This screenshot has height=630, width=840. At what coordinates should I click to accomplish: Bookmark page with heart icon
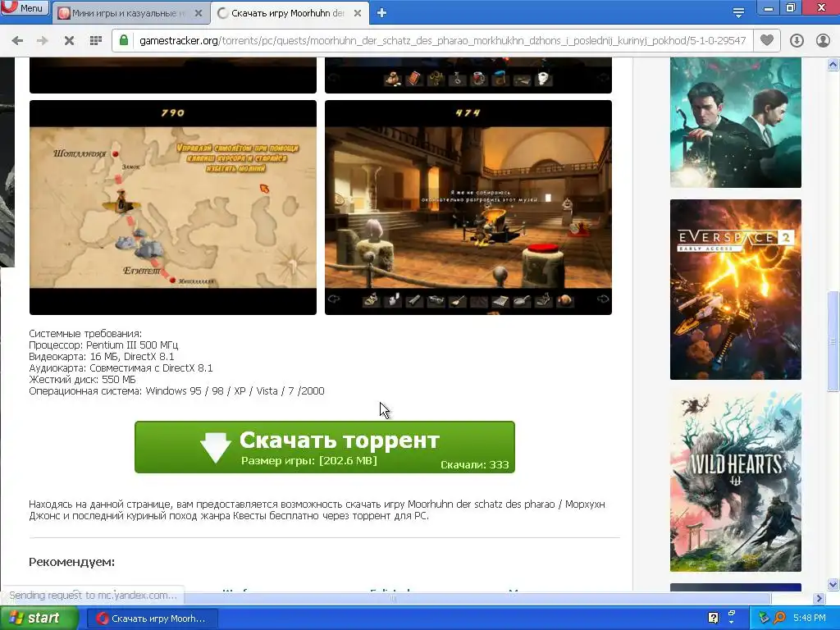(767, 40)
